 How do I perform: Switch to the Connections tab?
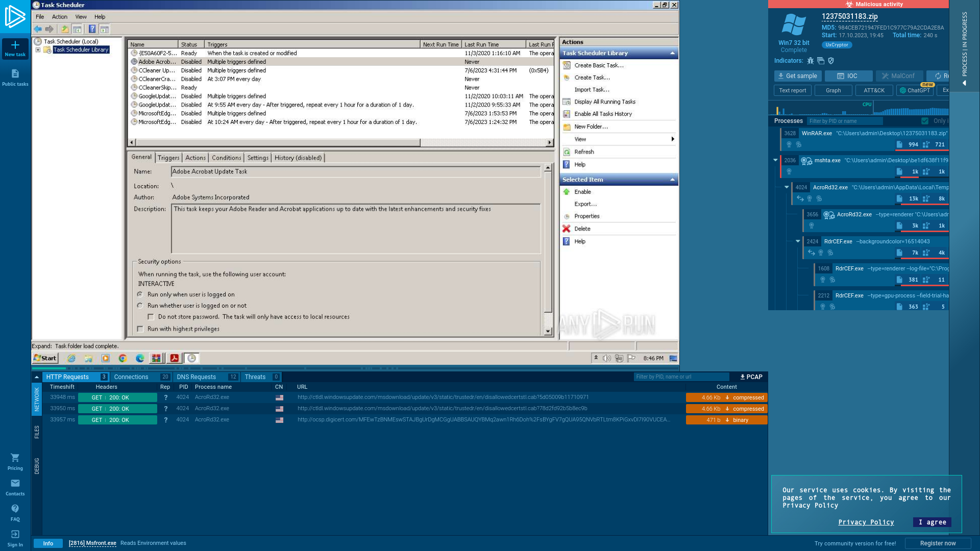(x=141, y=377)
